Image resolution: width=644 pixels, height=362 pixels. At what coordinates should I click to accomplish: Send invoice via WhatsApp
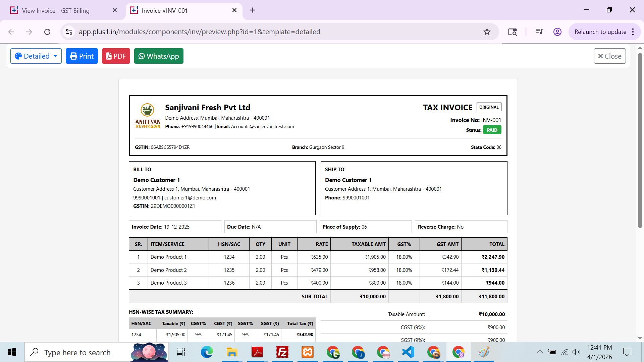pyautogui.click(x=158, y=56)
